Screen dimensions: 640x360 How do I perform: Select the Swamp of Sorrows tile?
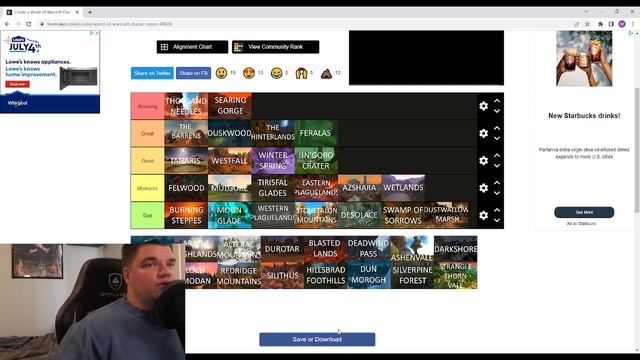[x=403, y=215]
